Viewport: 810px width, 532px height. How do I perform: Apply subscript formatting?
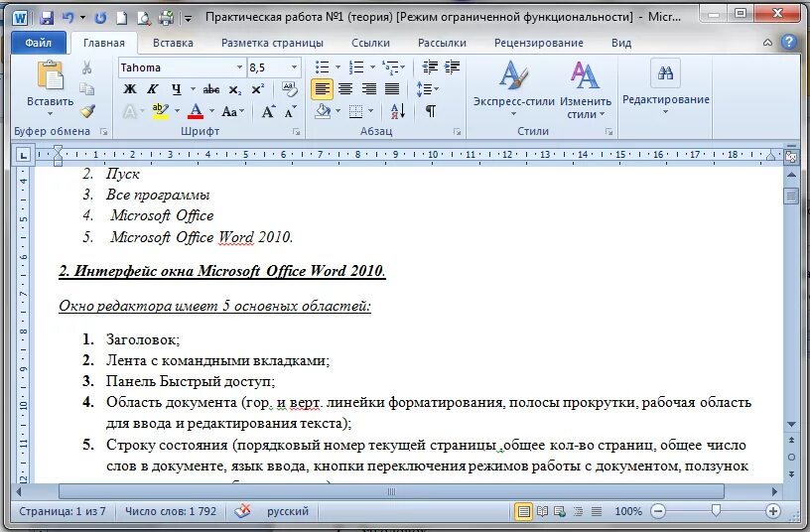(235, 89)
